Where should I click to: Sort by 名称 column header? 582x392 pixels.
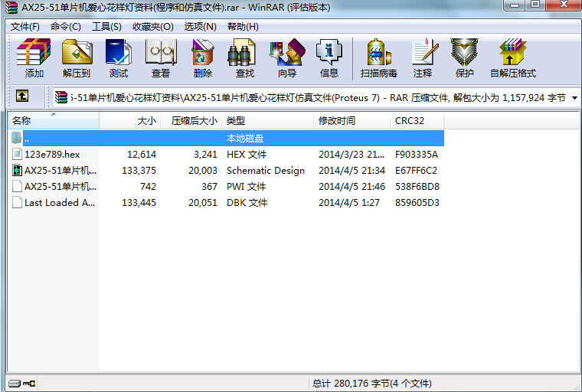(53, 121)
